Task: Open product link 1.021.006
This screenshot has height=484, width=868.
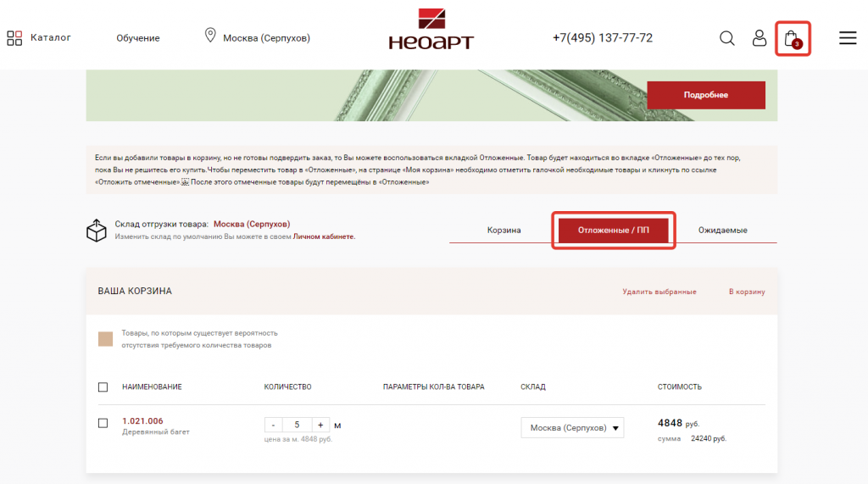Action: (x=142, y=421)
